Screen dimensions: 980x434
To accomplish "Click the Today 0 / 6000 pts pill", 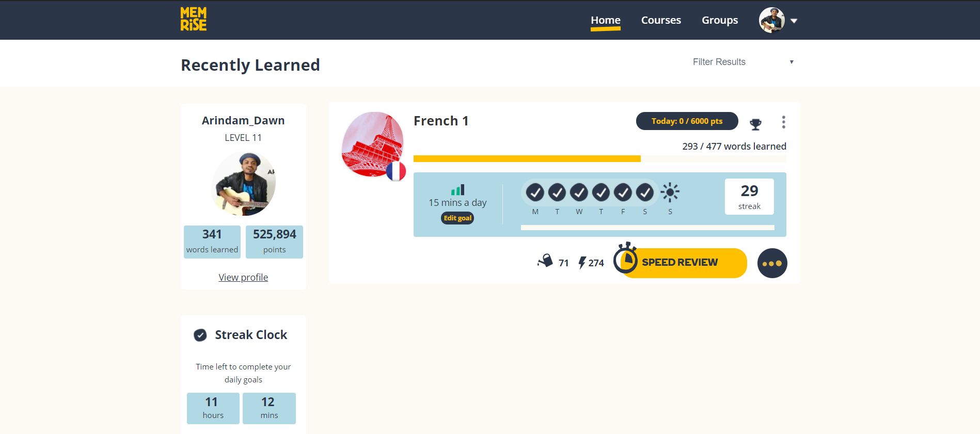I will [x=687, y=121].
